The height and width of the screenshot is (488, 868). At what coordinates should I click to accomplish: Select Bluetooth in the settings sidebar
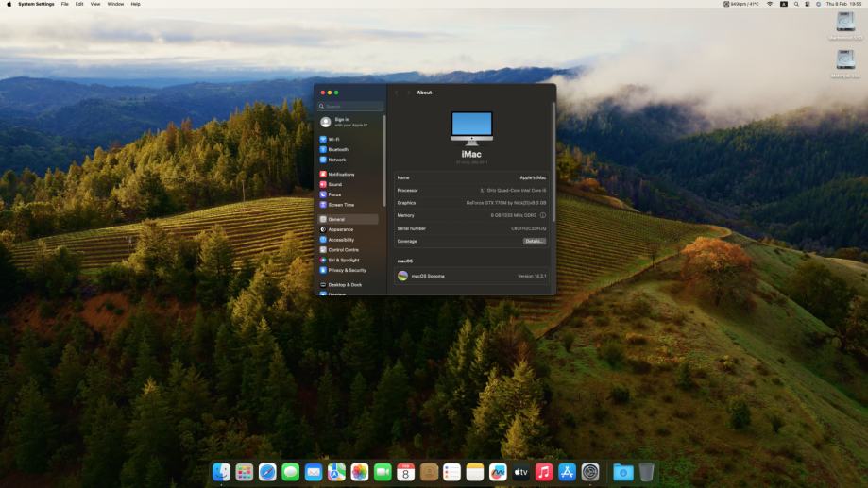[x=337, y=149]
